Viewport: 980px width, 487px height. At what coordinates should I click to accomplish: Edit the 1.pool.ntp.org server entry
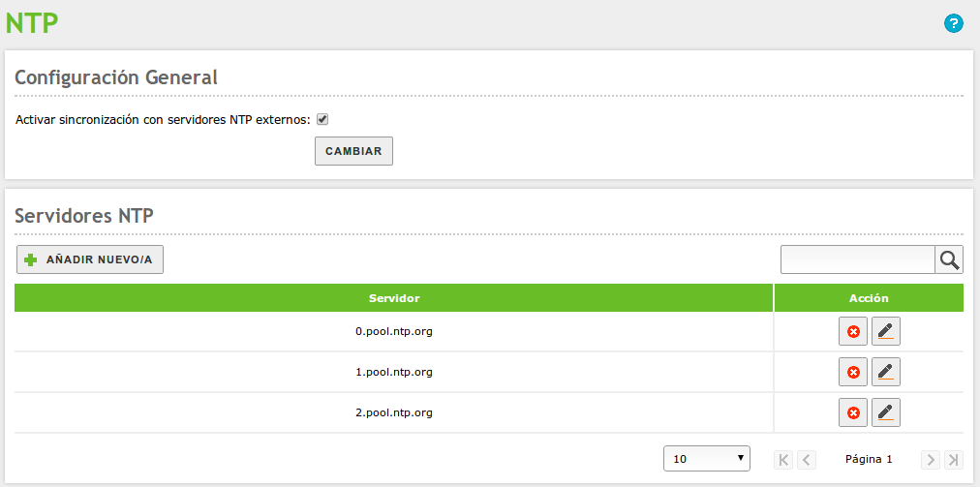pos(886,372)
